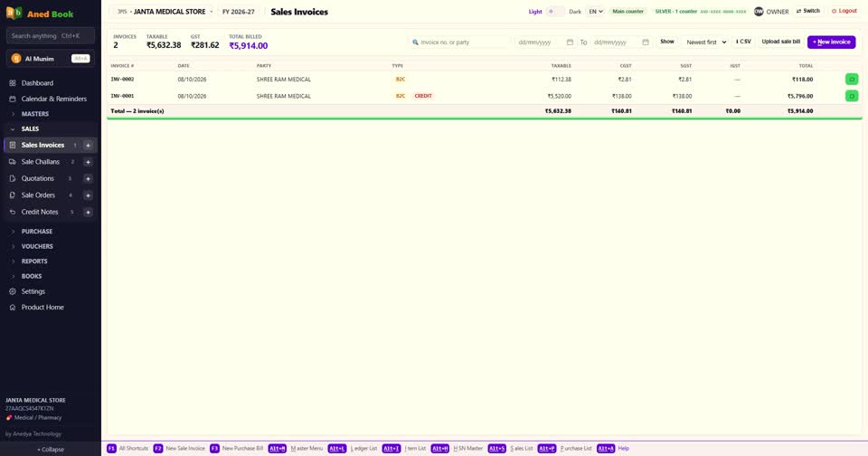This screenshot has width=868, height=456.
Task: Click Alt+L Ledger List shortcut
Action: coord(353,448)
